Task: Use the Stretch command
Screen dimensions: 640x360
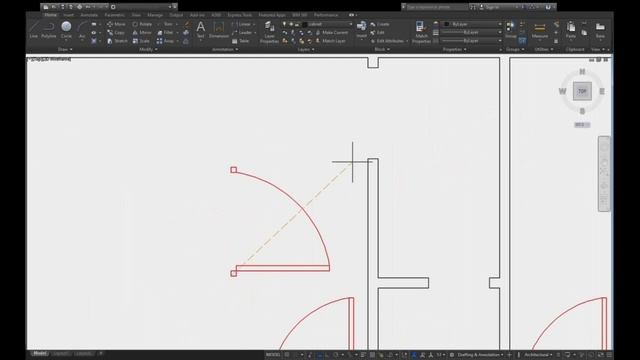Action: 117,41
